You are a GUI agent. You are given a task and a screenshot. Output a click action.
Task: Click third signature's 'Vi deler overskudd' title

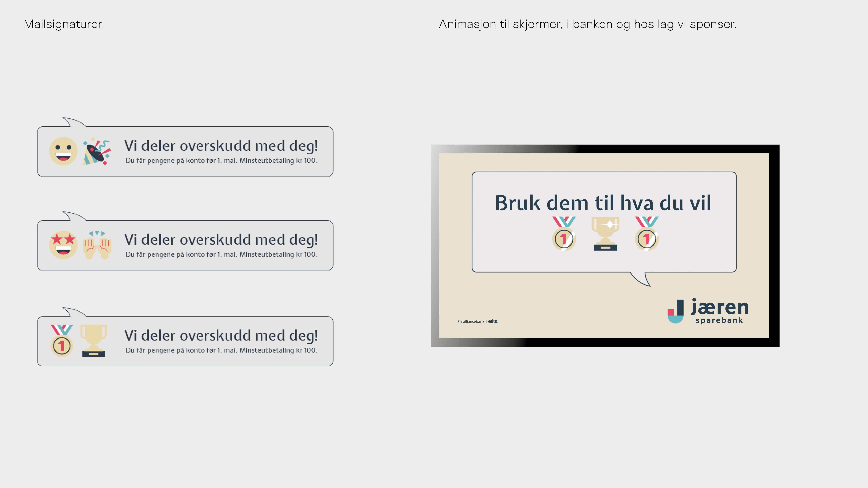click(x=221, y=335)
